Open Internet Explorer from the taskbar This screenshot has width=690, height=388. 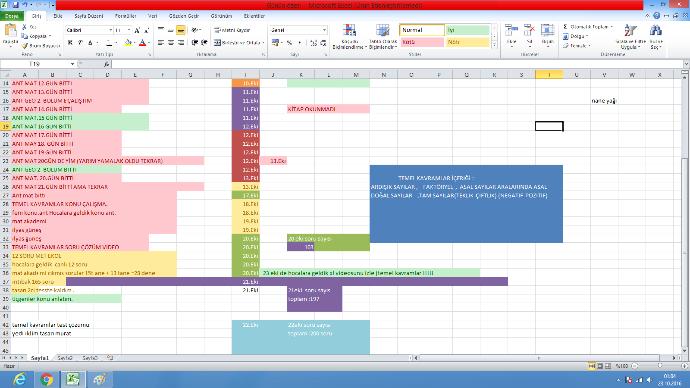(19, 379)
